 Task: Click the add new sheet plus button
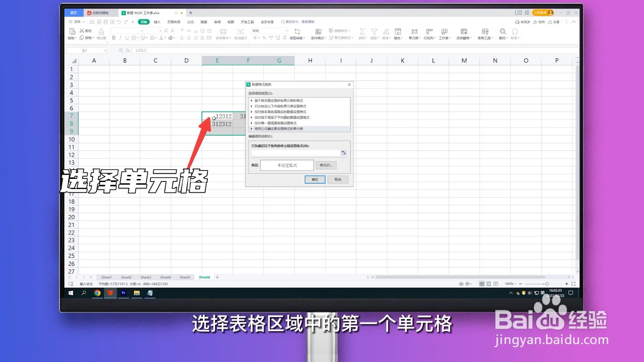coord(217,277)
